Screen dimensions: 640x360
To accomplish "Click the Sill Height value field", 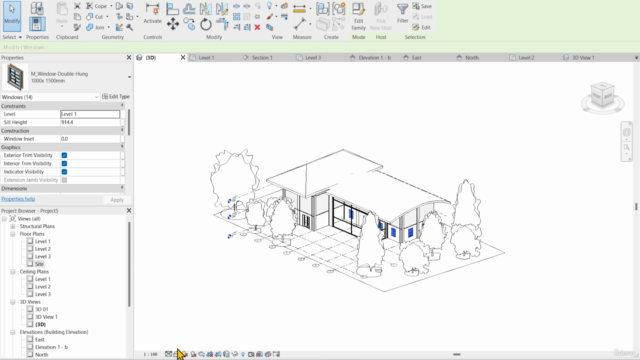I will pos(90,122).
